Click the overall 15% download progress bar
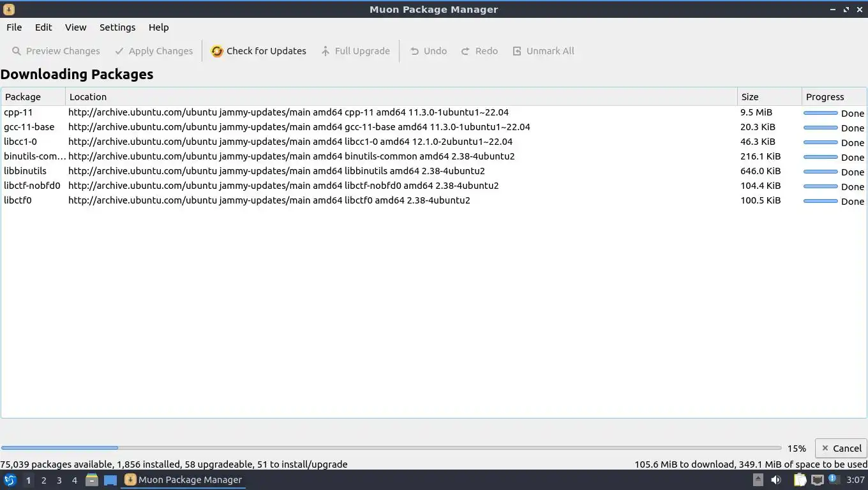The image size is (868, 490). [391, 448]
